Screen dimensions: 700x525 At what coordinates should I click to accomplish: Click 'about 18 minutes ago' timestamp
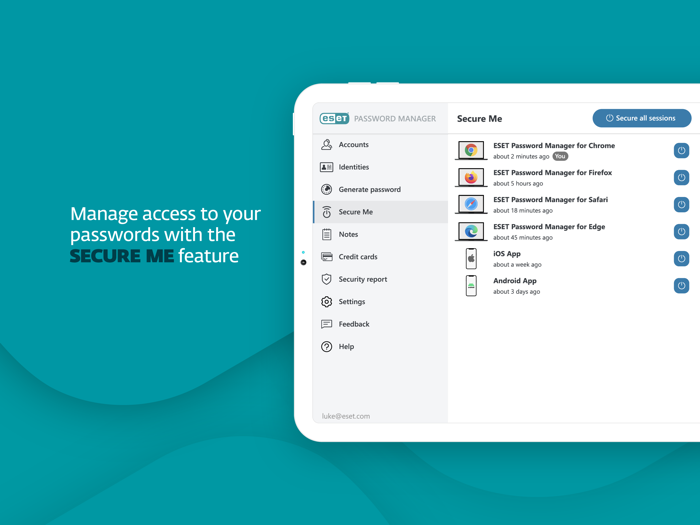click(523, 211)
